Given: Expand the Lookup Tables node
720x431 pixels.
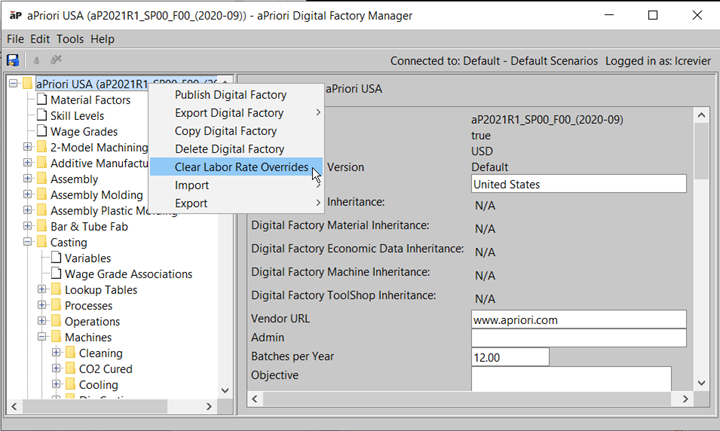Looking at the screenshot, I should [x=42, y=289].
